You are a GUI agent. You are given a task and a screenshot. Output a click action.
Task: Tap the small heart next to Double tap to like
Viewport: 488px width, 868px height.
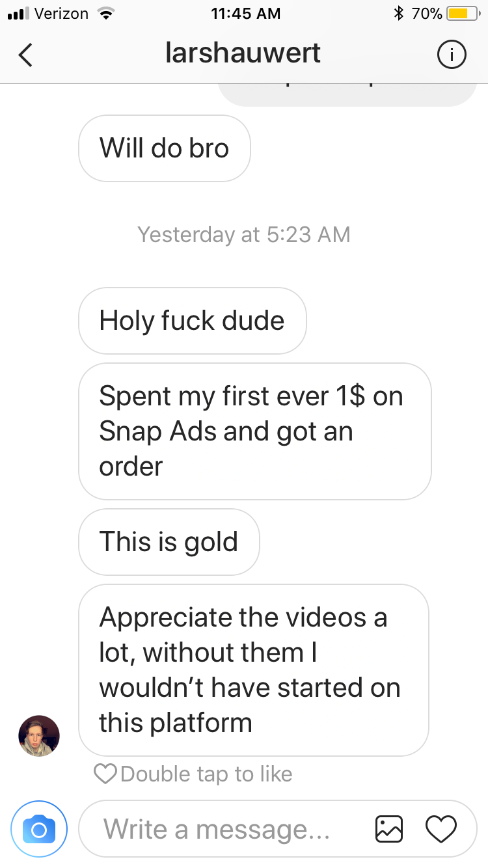coord(105,774)
